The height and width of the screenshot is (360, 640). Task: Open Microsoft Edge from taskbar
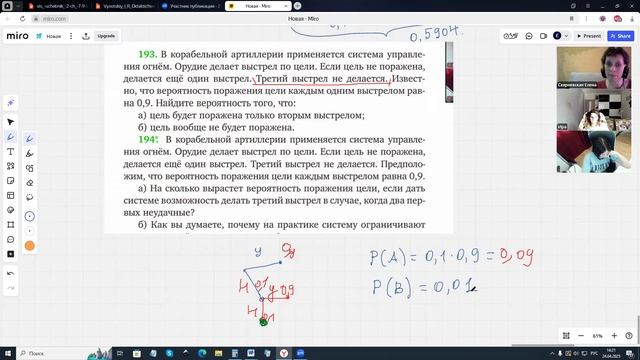[202, 353]
